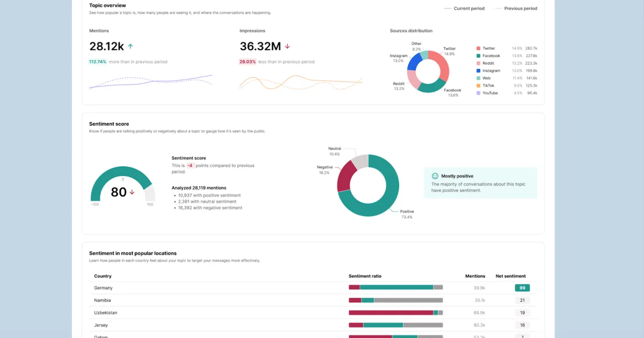The height and width of the screenshot is (338, 644).
Task: Click 10,937 with positive sentiment bullet
Action: click(x=210, y=196)
